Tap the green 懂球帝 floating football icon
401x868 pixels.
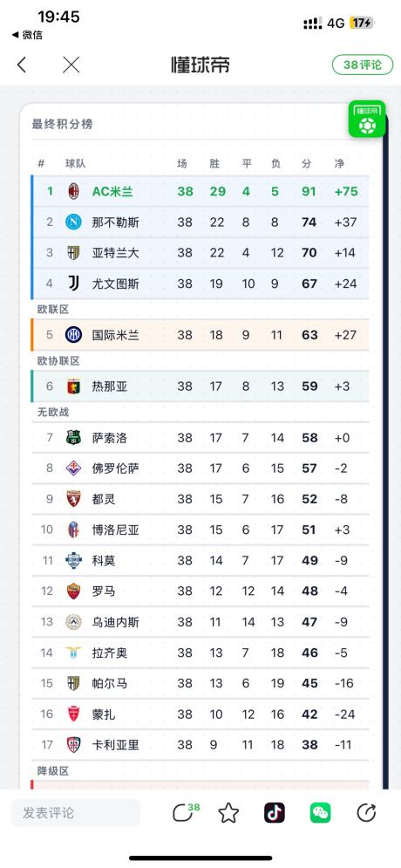pyautogui.click(x=367, y=119)
